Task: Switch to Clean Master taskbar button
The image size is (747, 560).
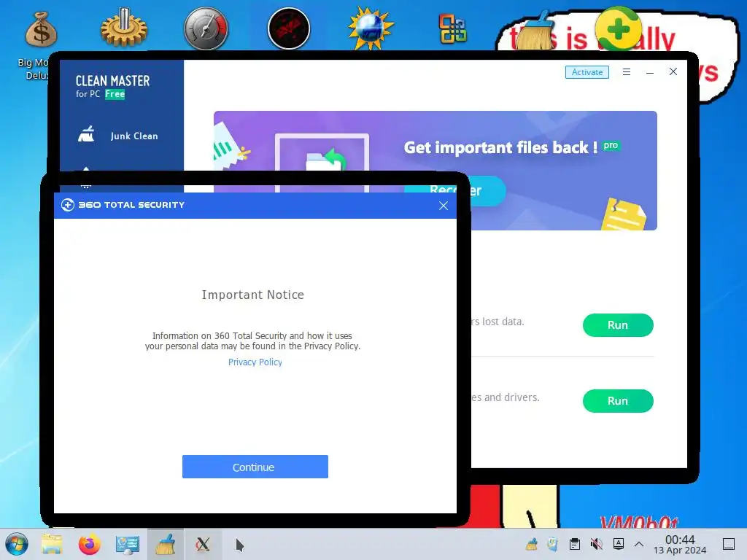Action: [x=166, y=544]
